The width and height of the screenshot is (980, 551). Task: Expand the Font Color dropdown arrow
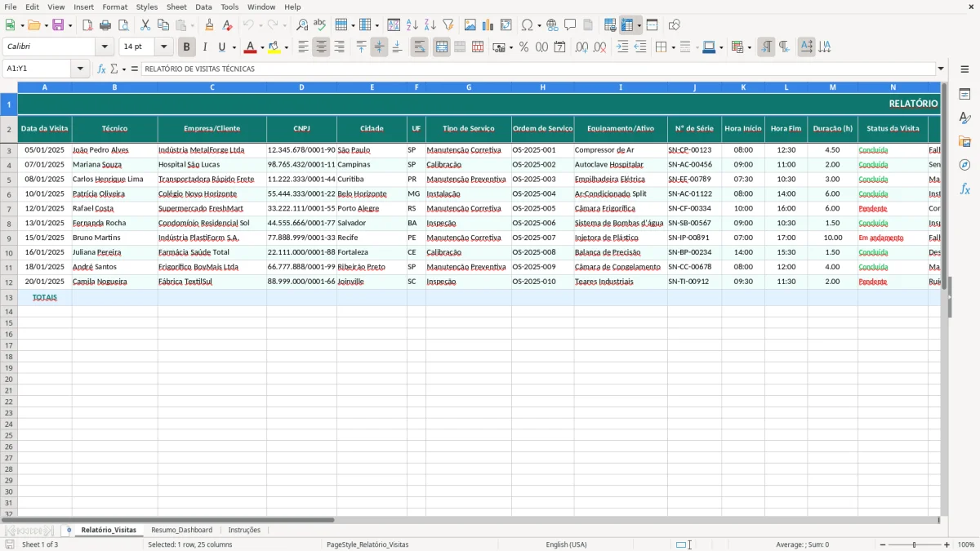pos(261,47)
